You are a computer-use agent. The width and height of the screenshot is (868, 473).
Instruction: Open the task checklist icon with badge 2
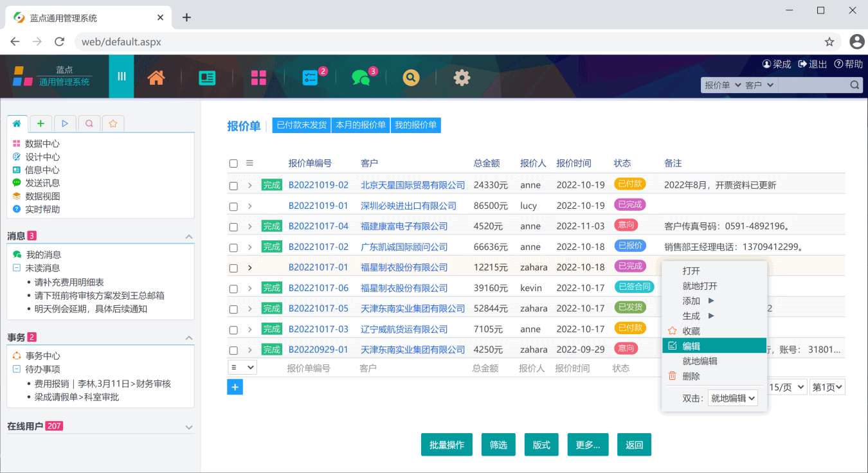310,78
